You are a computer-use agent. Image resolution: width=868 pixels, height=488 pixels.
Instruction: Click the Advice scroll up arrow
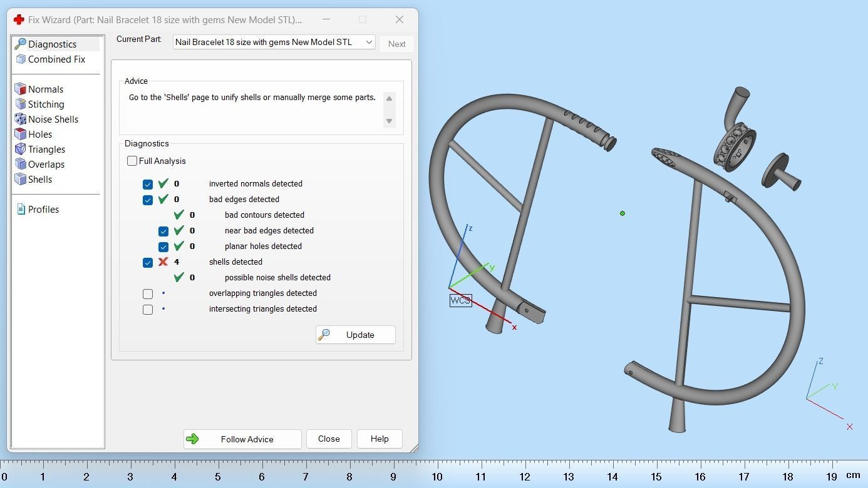point(389,98)
